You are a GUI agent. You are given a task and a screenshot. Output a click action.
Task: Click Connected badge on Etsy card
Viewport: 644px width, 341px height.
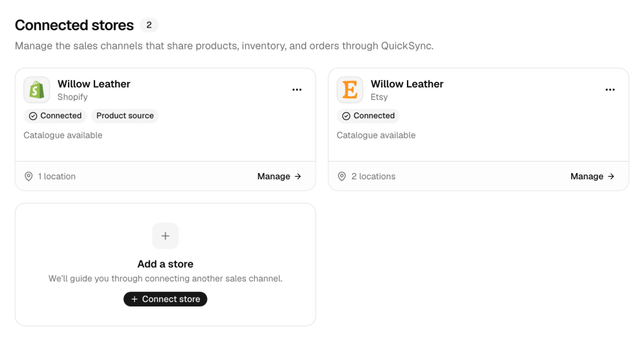tap(368, 116)
